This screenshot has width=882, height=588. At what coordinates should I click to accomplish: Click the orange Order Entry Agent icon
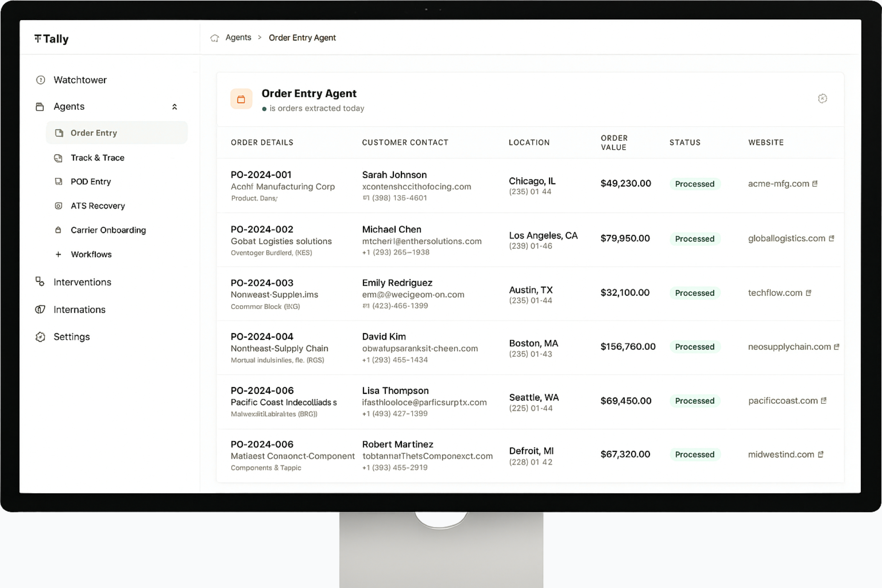(241, 99)
